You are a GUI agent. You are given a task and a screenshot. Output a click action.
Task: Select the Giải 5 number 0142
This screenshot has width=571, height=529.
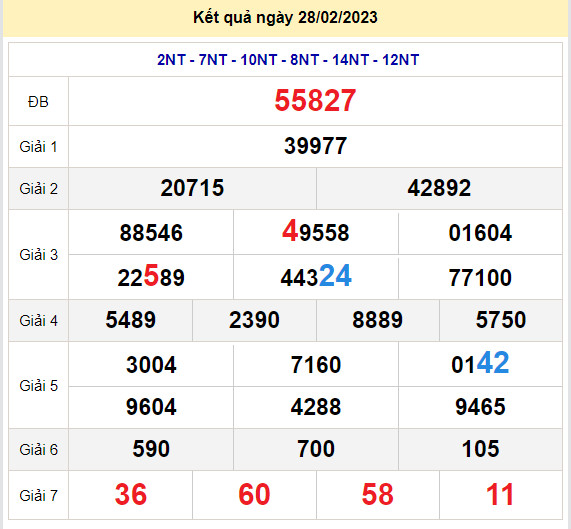click(x=480, y=363)
